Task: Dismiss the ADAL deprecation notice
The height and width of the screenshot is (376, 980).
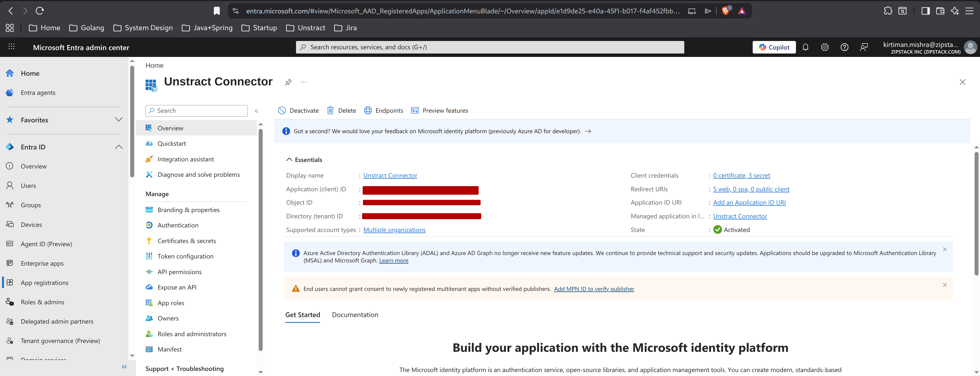Action: coord(945,249)
